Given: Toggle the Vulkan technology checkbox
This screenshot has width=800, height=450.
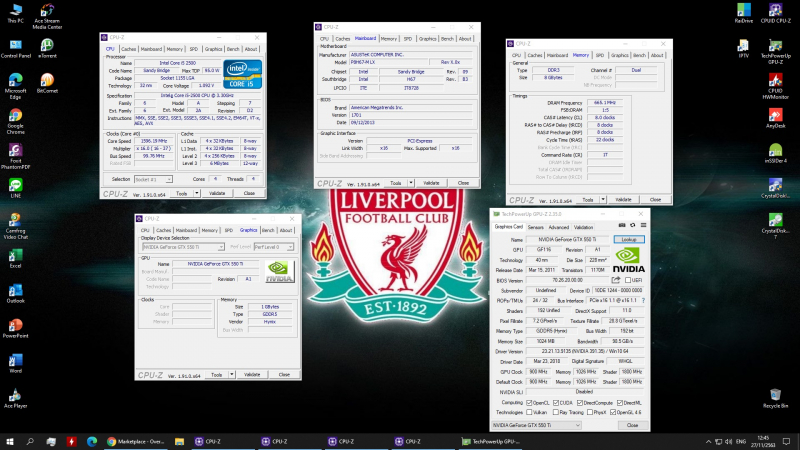Looking at the screenshot, I should point(529,411).
